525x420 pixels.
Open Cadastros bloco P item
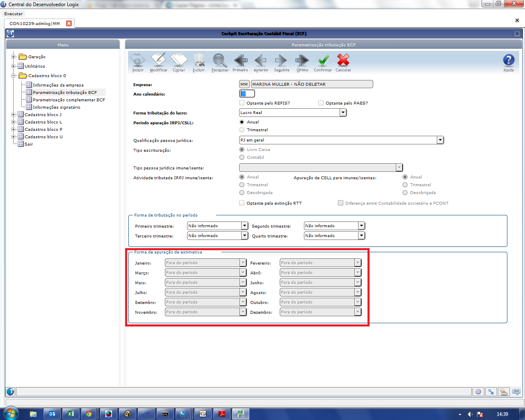[x=43, y=129]
